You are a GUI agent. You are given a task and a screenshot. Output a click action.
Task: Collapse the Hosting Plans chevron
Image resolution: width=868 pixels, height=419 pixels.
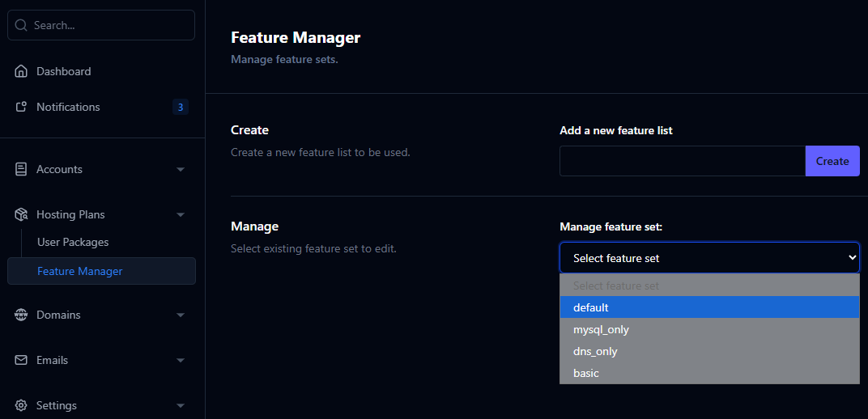[180, 214]
